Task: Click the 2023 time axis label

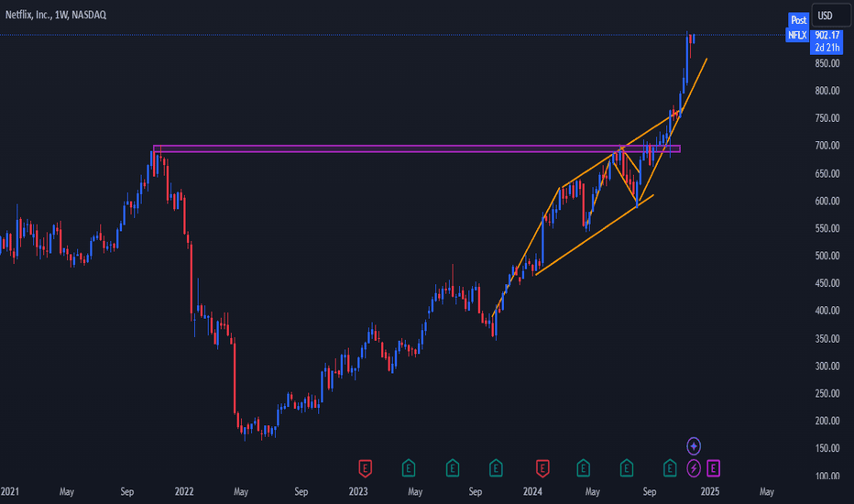Action: tap(358, 491)
